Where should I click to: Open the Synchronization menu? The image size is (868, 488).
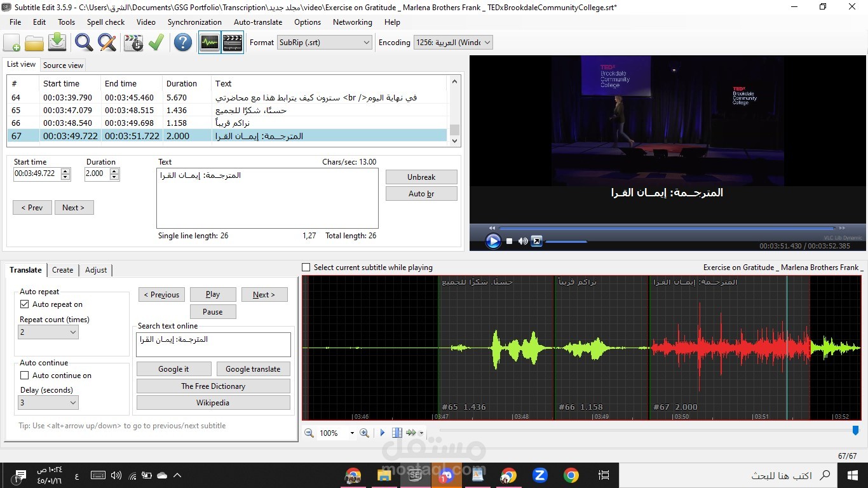(x=194, y=22)
